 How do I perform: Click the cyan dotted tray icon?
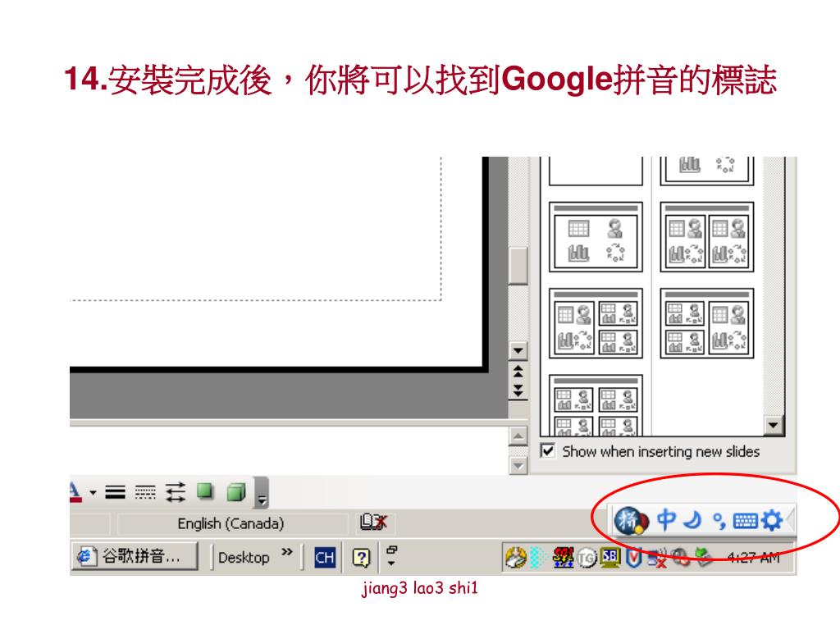point(536,558)
